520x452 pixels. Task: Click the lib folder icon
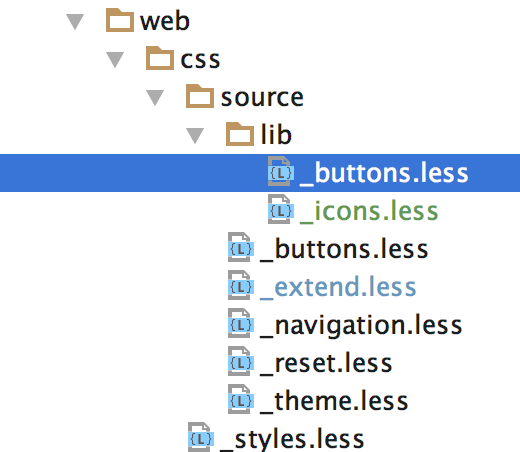click(240, 134)
